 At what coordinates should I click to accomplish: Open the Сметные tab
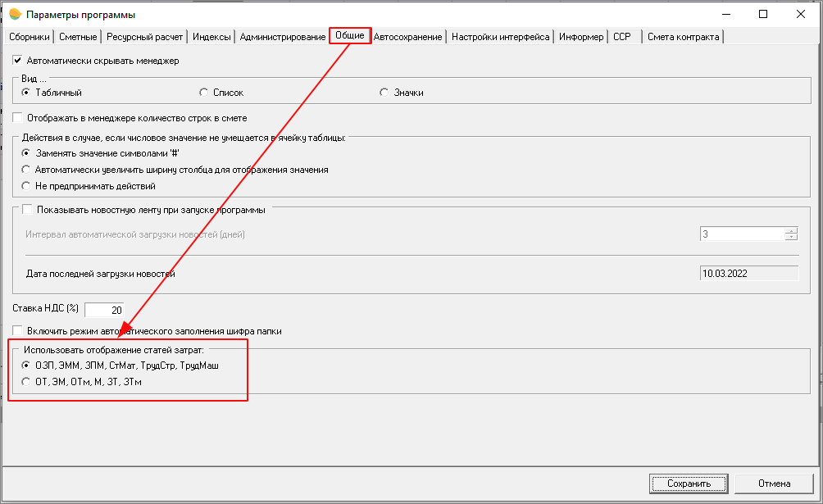[79, 37]
